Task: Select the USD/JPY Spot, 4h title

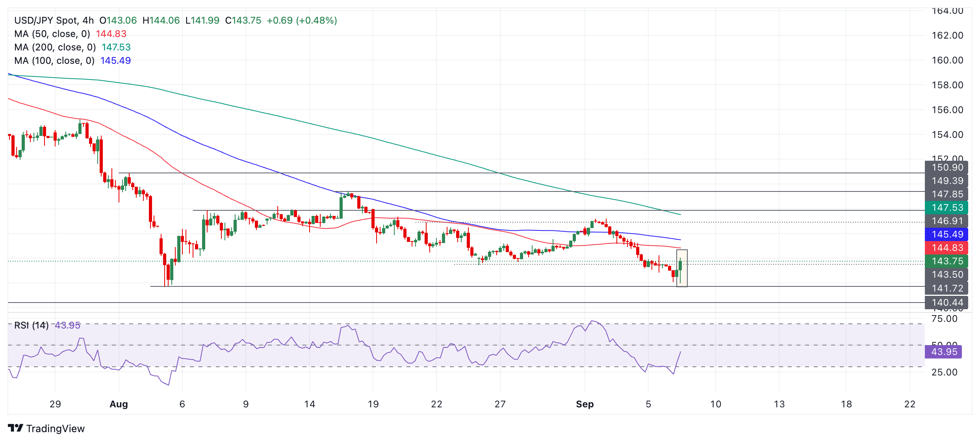Action: (x=54, y=20)
